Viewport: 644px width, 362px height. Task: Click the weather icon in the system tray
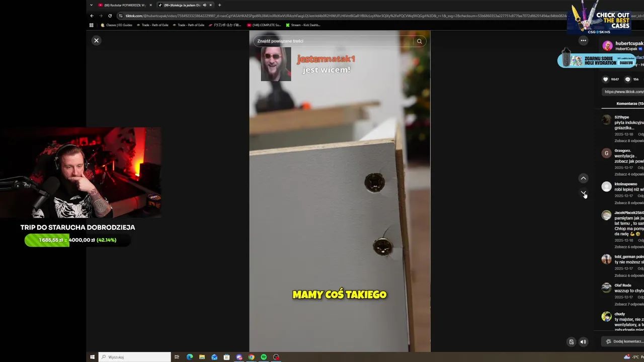tap(627, 357)
